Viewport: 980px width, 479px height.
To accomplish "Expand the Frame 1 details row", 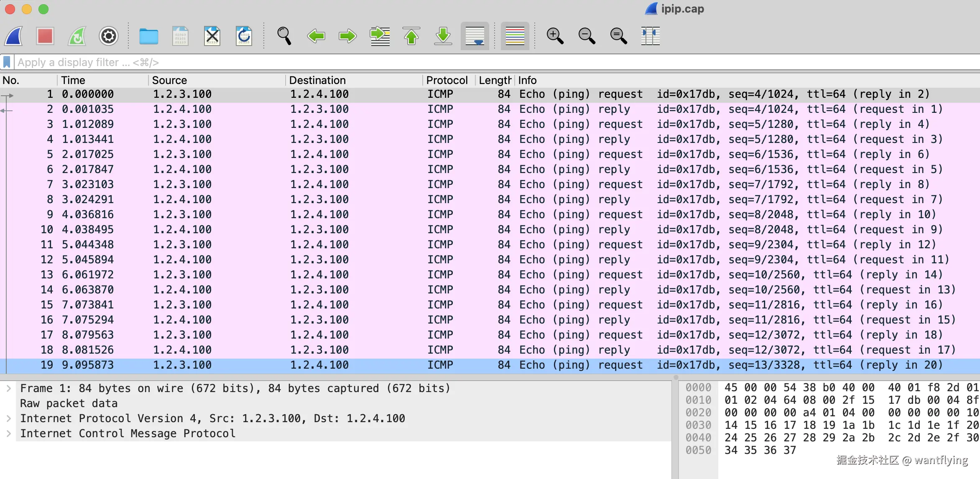I will point(9,388).
